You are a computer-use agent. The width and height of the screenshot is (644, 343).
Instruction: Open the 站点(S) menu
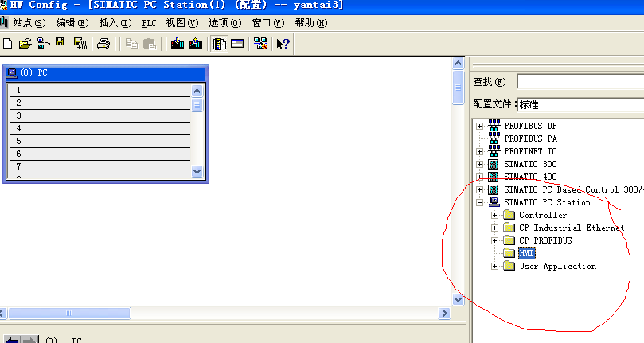[29, 23]
